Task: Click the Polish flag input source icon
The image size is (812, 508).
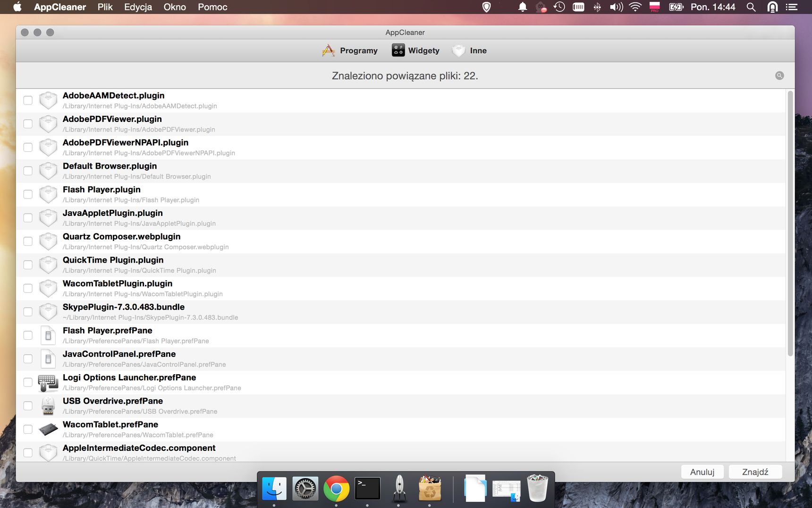Action: 654,7
